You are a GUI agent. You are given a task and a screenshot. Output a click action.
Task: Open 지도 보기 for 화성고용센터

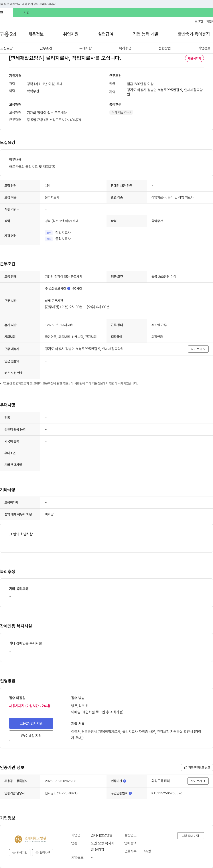tap(198, 781)
